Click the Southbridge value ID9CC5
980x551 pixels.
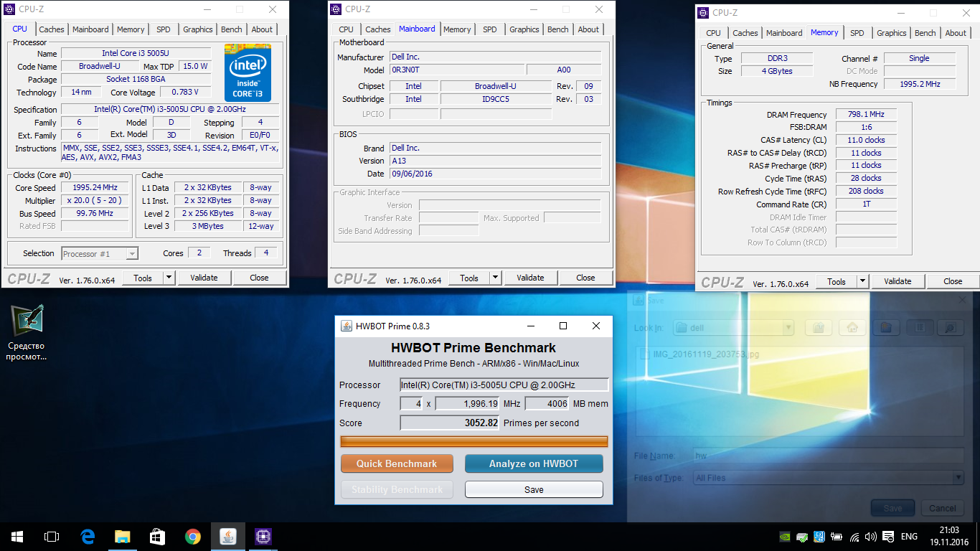click(x=496, y=99)
